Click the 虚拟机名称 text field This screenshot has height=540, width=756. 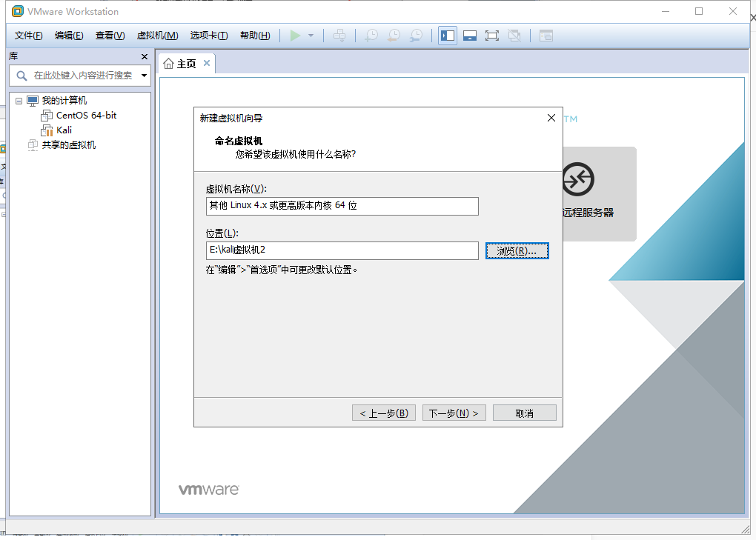click(x=342, y=206)
